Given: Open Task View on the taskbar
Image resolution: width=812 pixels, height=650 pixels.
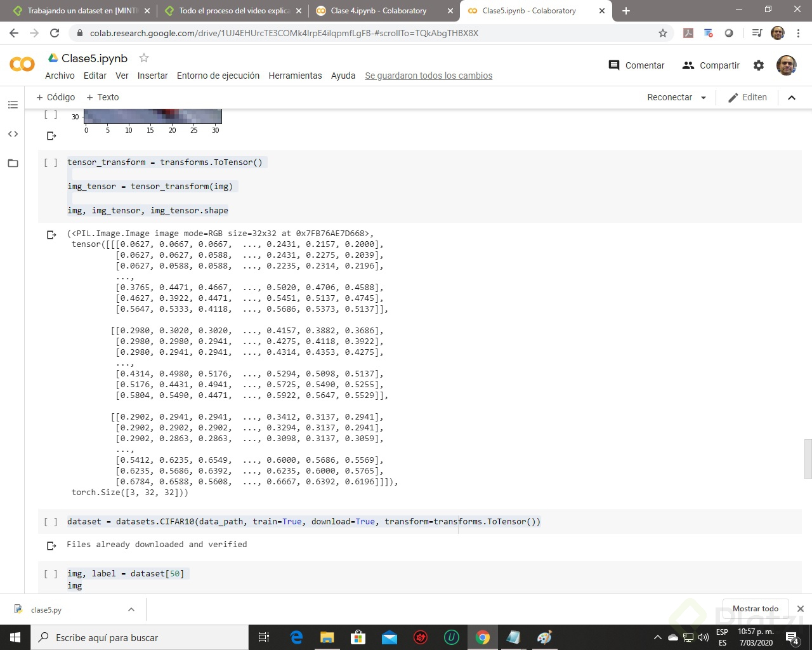Looking at the screenshot, I should [x=264, y=637].
